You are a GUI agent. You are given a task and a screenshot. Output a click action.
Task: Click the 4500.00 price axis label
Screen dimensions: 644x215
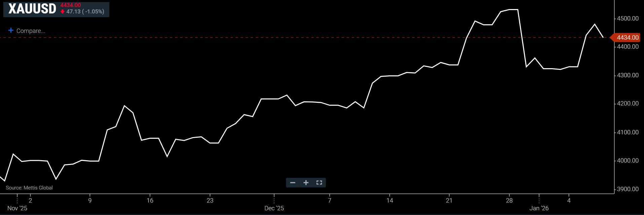click(628, 18)
